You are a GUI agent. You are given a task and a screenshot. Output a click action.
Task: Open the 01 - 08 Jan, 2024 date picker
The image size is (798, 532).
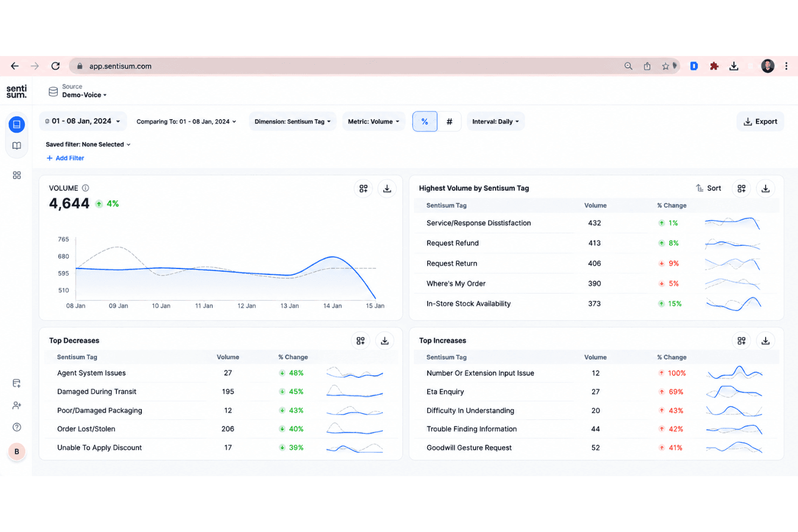(x=83, y=121)
